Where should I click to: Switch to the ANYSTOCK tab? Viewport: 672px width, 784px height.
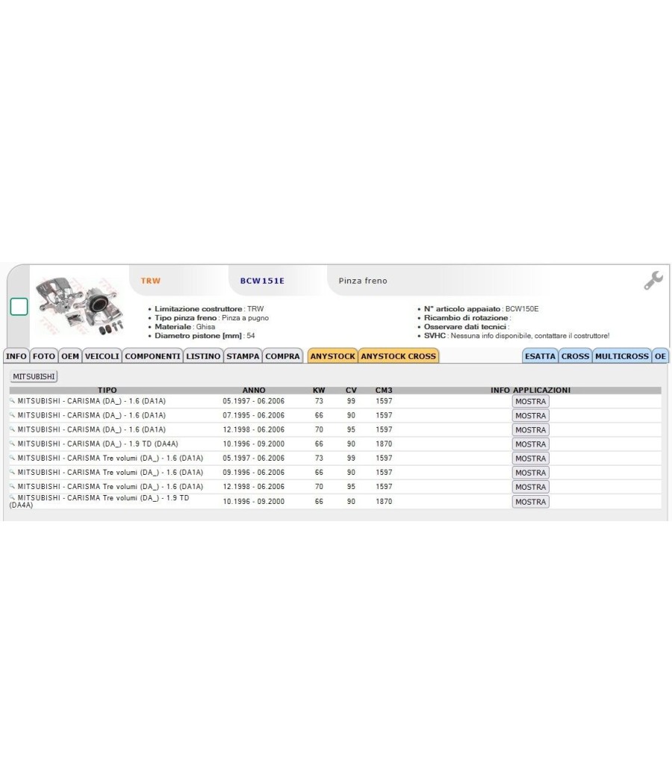332,356
